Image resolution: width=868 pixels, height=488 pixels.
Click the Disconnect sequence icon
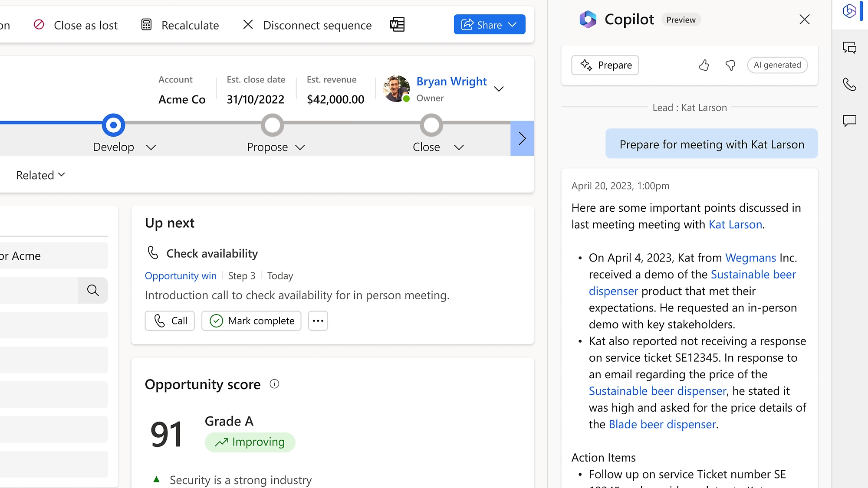[249, 24]
